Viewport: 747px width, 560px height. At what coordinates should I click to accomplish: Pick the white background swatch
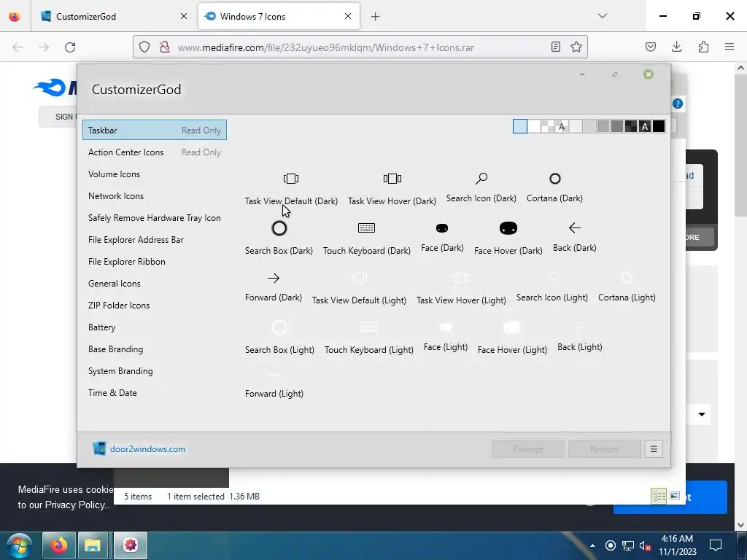tap(534, 126)
